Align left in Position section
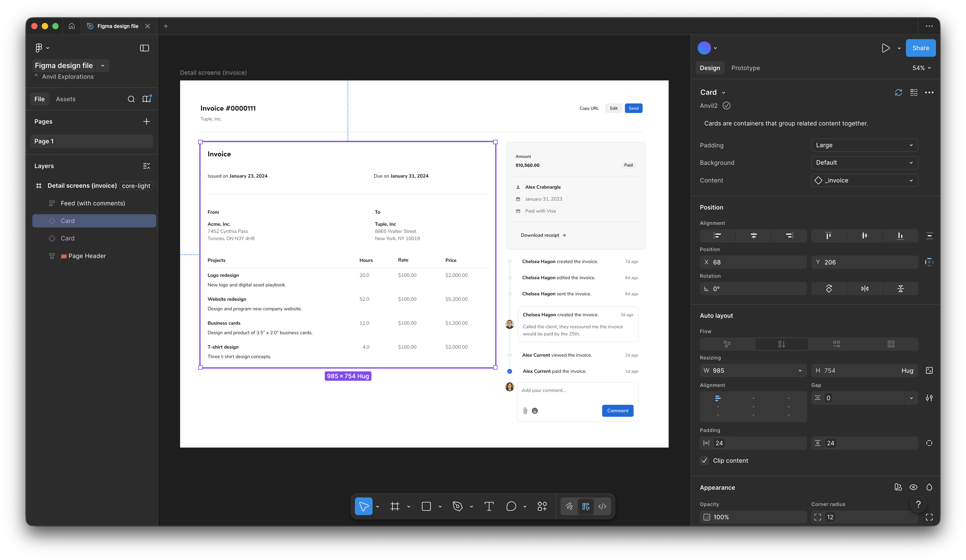The height and width of the screenshot is (560, 966). pos(717,236)
